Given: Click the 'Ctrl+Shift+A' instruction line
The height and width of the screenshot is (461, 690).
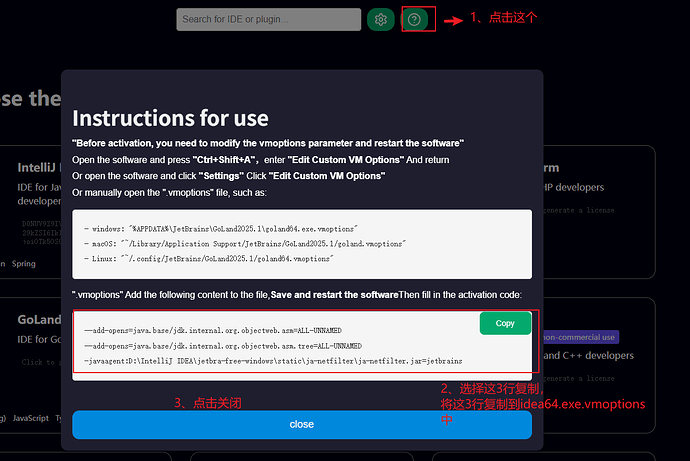Looking at the screenshot, I should 261,160.
